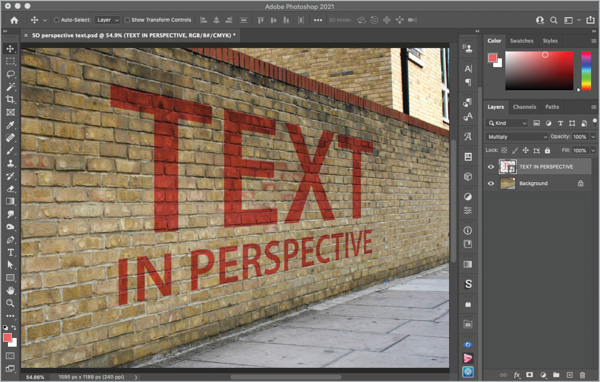Open the Edit Toolbar three-dots menu

coord(10,316)
